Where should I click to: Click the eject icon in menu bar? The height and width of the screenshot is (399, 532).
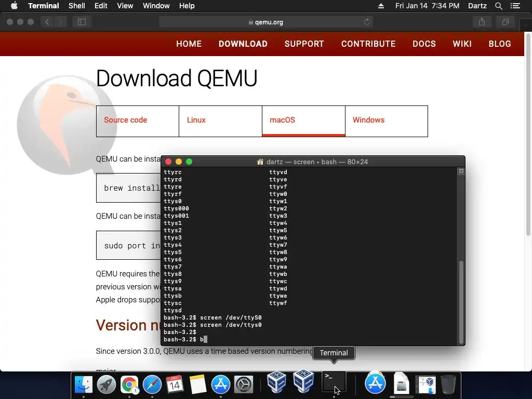click(x=381, y=6)
